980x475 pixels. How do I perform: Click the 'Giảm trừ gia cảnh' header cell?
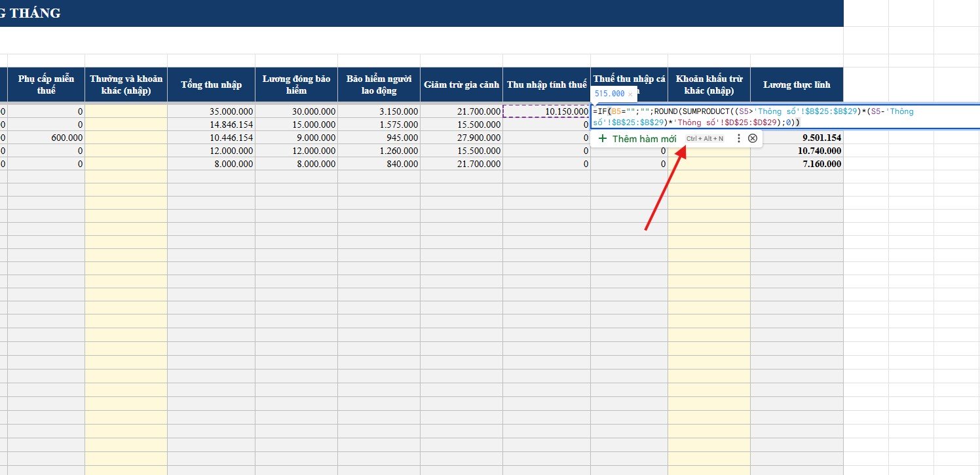[x=462, y=85]
